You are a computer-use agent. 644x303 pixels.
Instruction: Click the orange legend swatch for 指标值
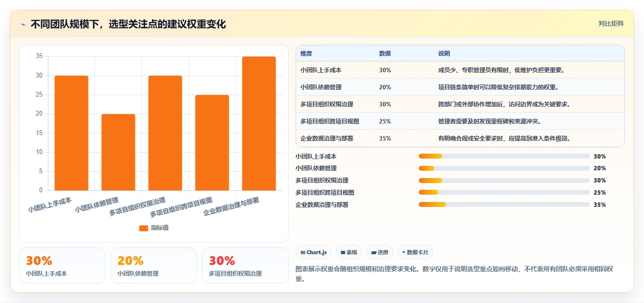[x=143, y=228]
